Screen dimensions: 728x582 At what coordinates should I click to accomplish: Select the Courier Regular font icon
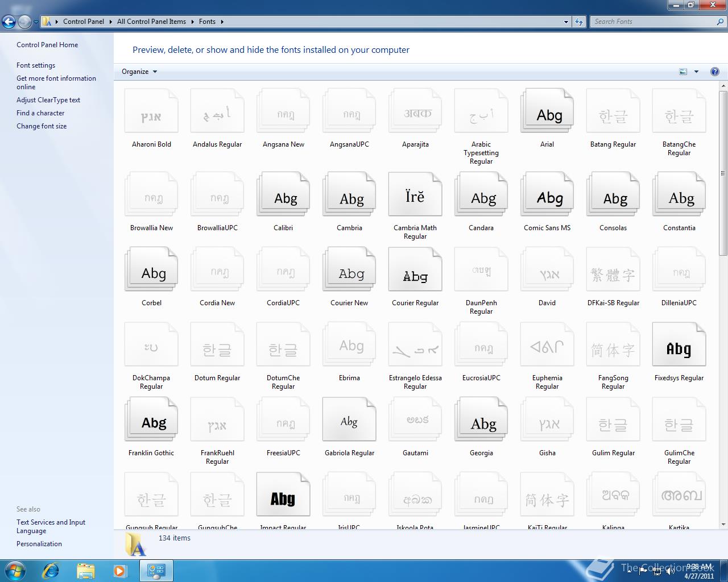pos(415,269)
